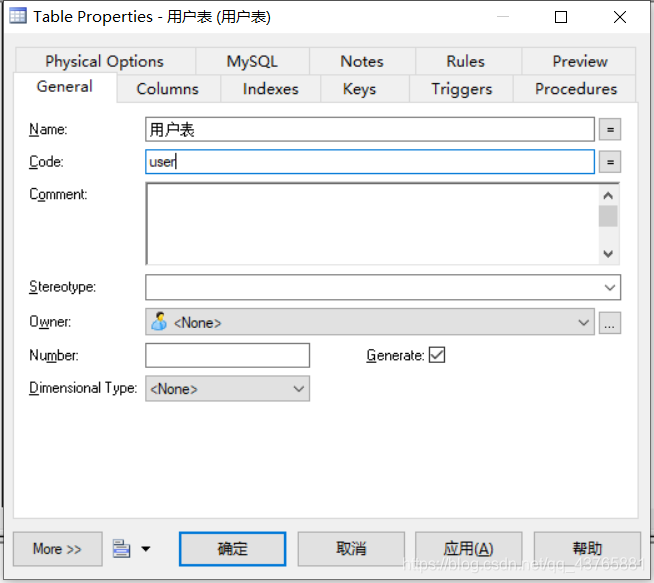Close the Table Properties dialog
The height and width of the screenshot is (583, 654).
click(620, 17)
